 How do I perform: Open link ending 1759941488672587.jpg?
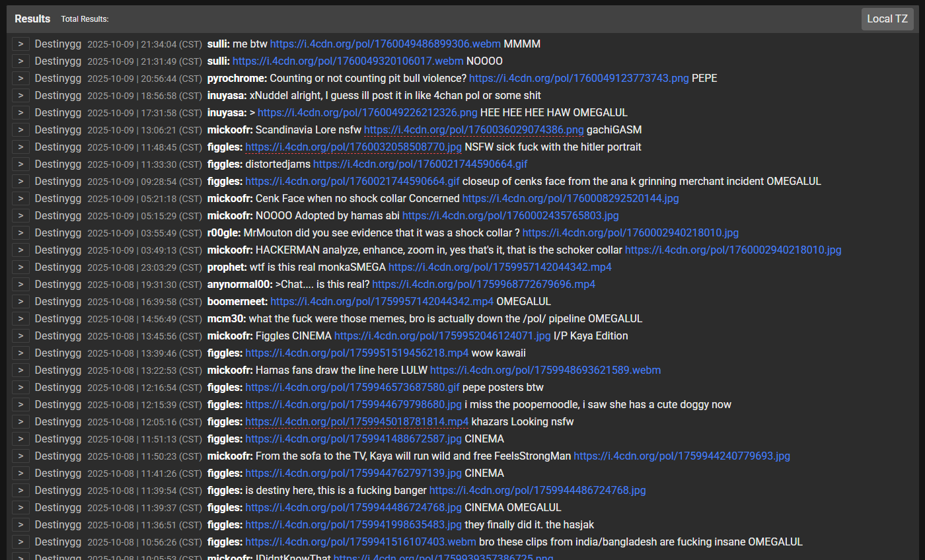pyautogui.click(x=353, y=438)
